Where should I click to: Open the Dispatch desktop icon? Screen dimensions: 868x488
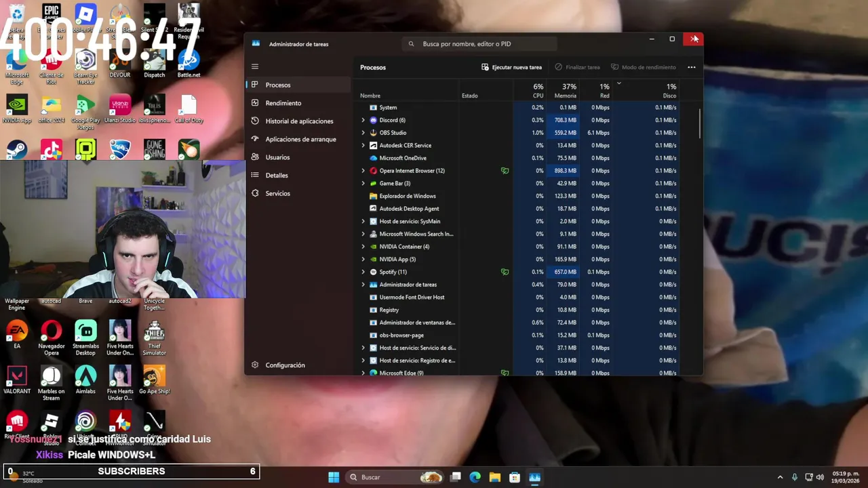pos(154,64)
